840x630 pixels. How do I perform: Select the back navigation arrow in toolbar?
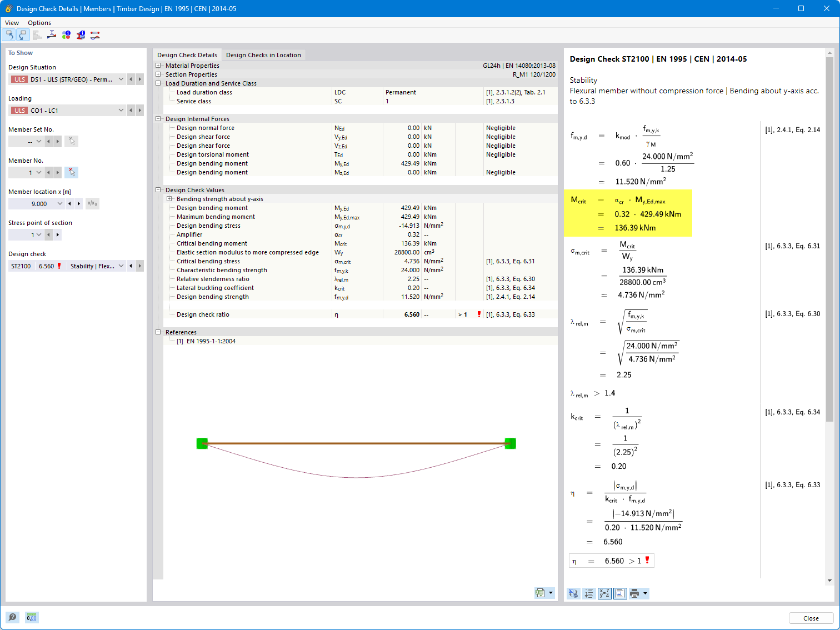point(9,34)
